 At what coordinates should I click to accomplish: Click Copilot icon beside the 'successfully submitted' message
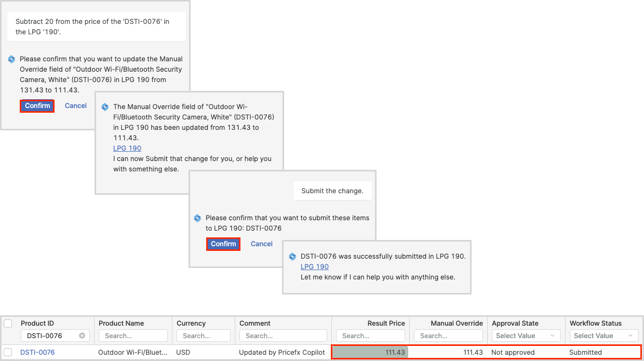[x=292, y=257]
